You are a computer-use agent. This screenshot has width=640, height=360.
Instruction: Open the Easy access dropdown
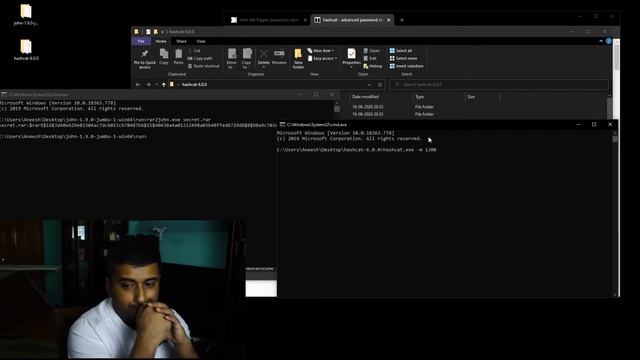click(322, 58)
